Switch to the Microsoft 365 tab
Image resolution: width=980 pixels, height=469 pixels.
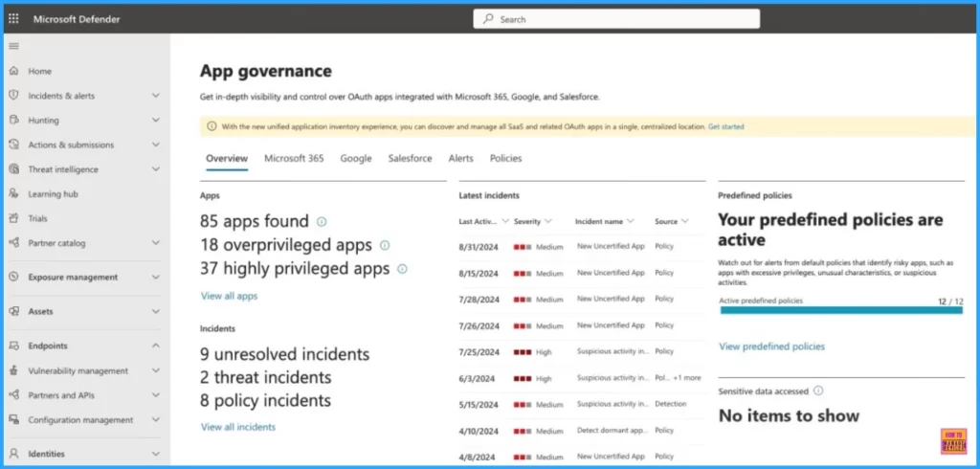[294, 159]
